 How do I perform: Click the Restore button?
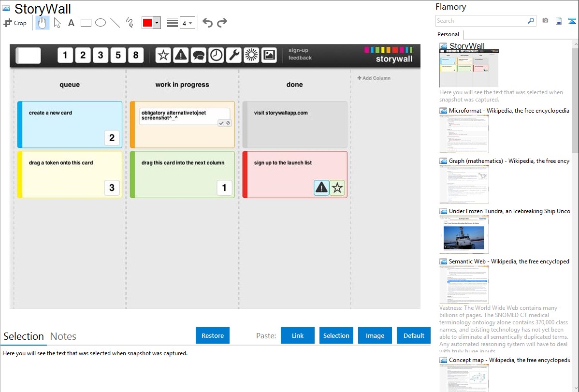point(213,335)
